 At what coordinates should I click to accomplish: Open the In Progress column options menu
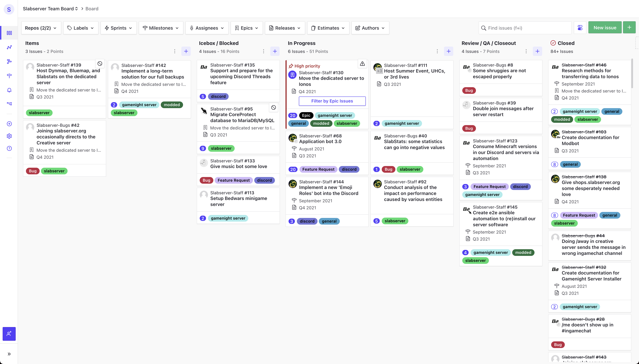[x=437, y=51]
